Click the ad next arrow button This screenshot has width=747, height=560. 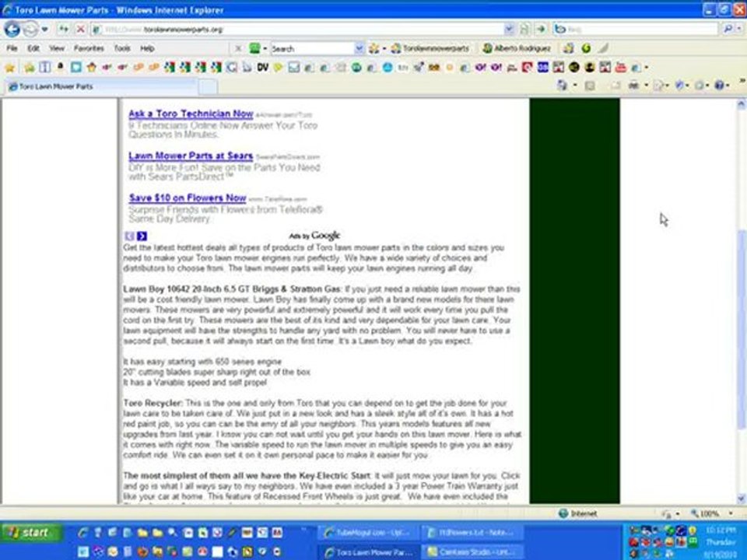coord(142,236)
